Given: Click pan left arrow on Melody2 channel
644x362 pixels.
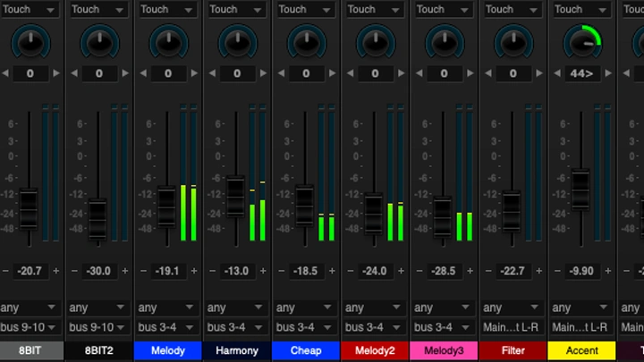Looking at the screenshot, I should [x=350, y=73].
